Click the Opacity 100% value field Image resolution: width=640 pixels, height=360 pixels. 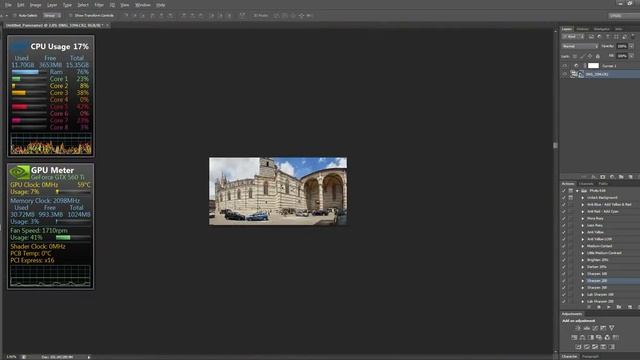622,46
